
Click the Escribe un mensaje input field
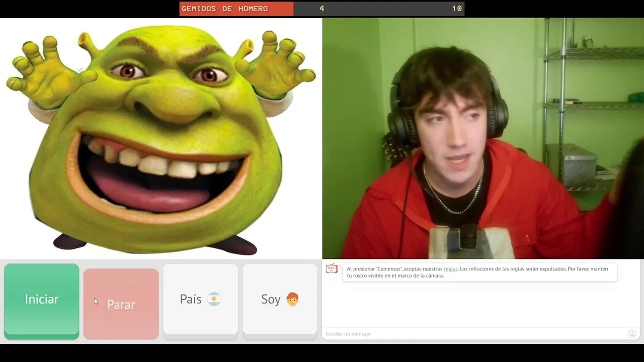473,334
